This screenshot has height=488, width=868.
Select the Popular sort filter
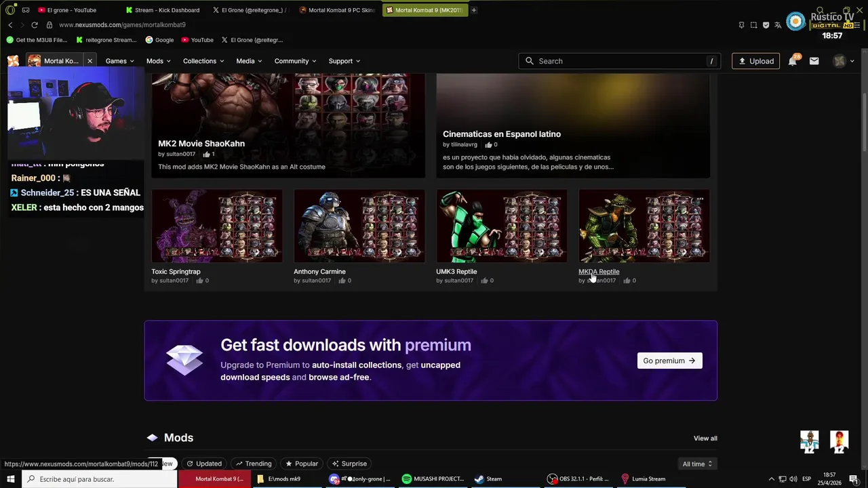[302, 464]
